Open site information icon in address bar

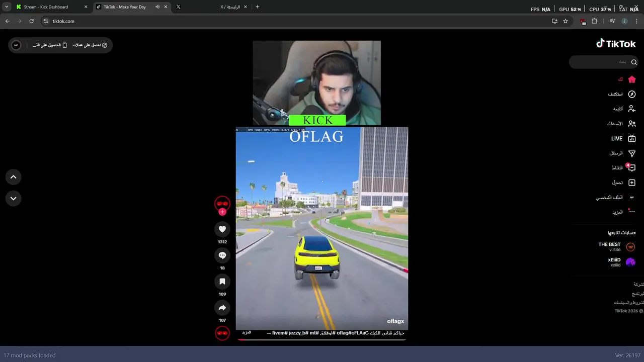(46, 21)
